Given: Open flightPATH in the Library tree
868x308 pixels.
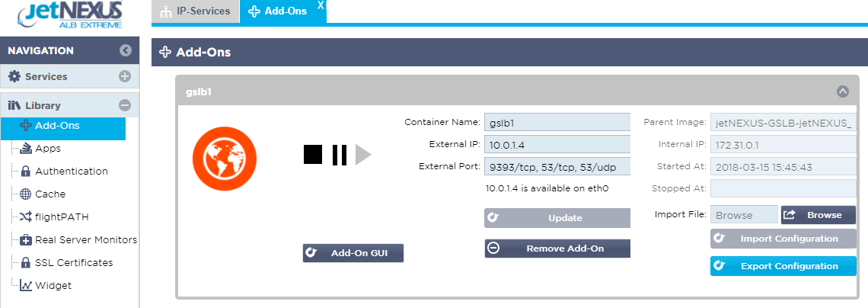Looking at the screenshot, I should coord(62,217).
